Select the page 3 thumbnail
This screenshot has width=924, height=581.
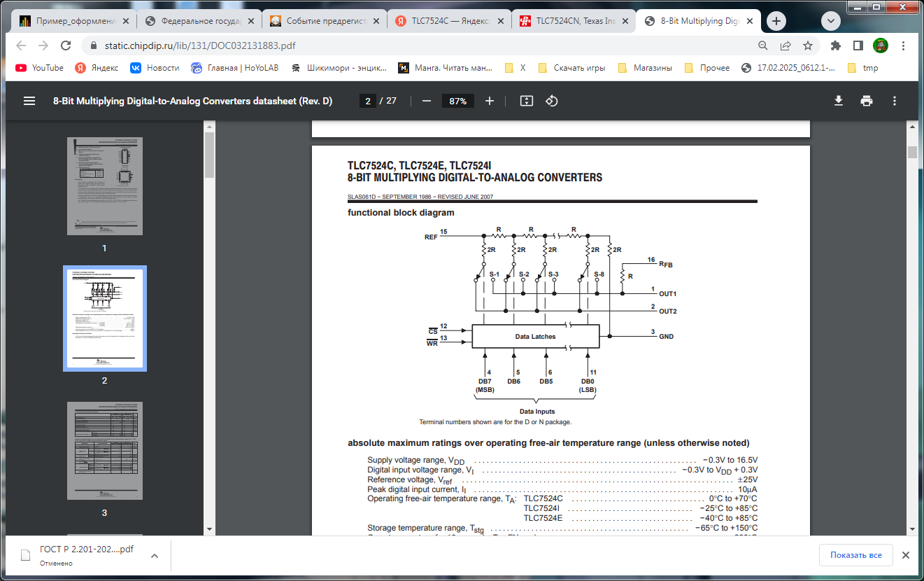tap(104, 451)
